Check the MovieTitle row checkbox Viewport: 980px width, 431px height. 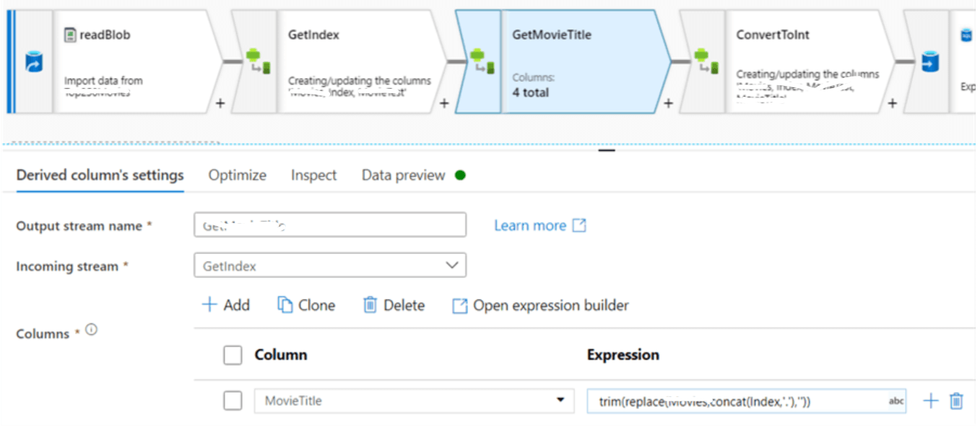pos(233,401)
